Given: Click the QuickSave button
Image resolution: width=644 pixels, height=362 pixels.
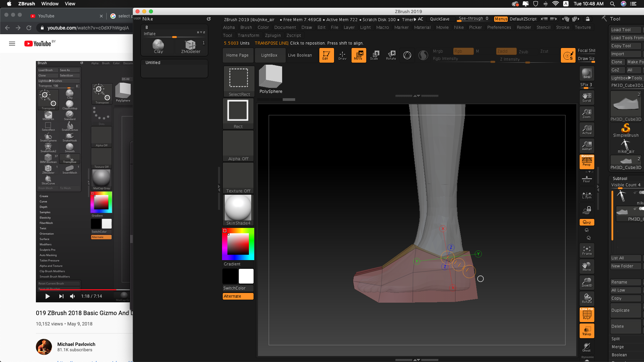Looking at the screenshot, I should pos(439,19).
